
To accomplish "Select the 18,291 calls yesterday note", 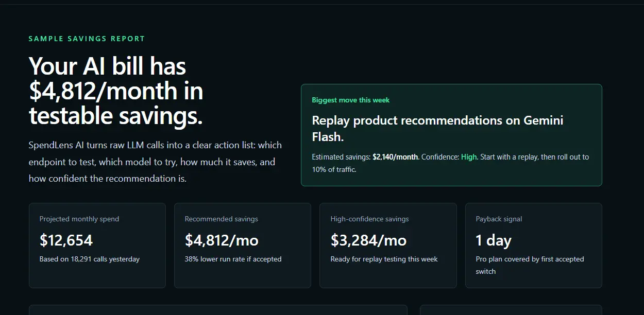I will (90, 259).
